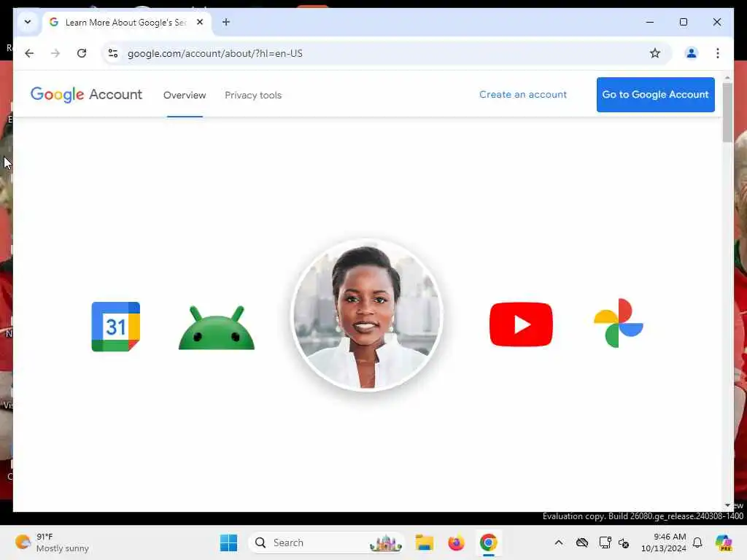This screenshot has height=560, width=747.
Task: Click the Chrome taskbar icon
Action: [488, 542]
